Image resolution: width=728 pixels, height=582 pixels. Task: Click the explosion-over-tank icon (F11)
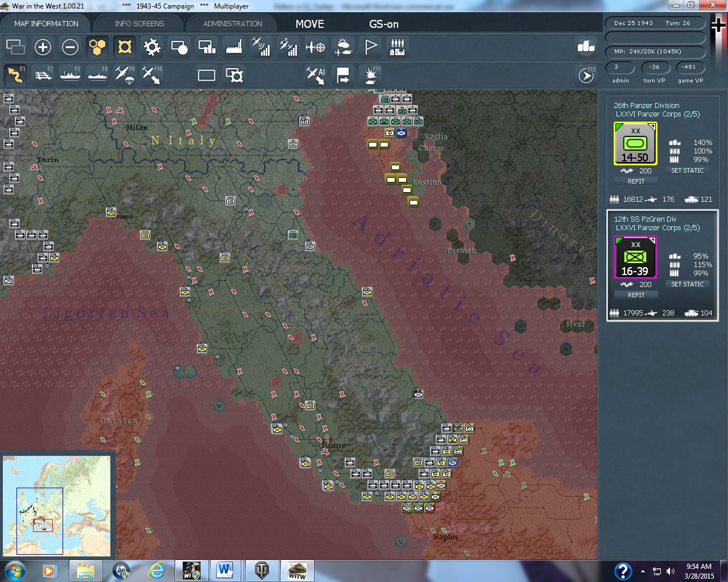tap(371, 75)
